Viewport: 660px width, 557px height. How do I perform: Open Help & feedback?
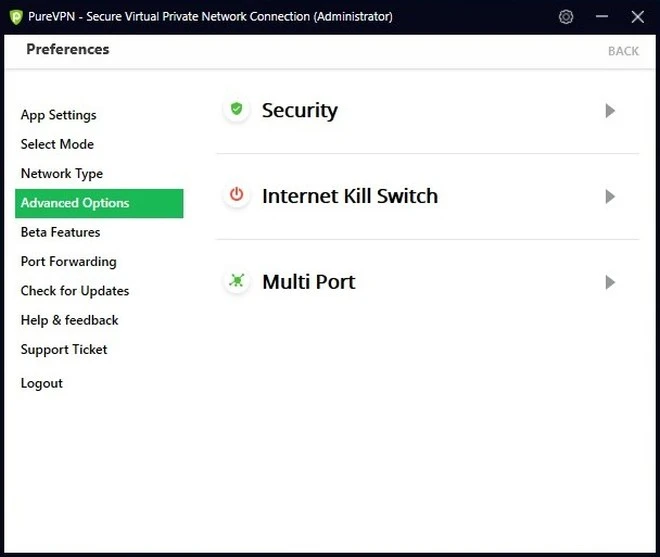point(69,320)
